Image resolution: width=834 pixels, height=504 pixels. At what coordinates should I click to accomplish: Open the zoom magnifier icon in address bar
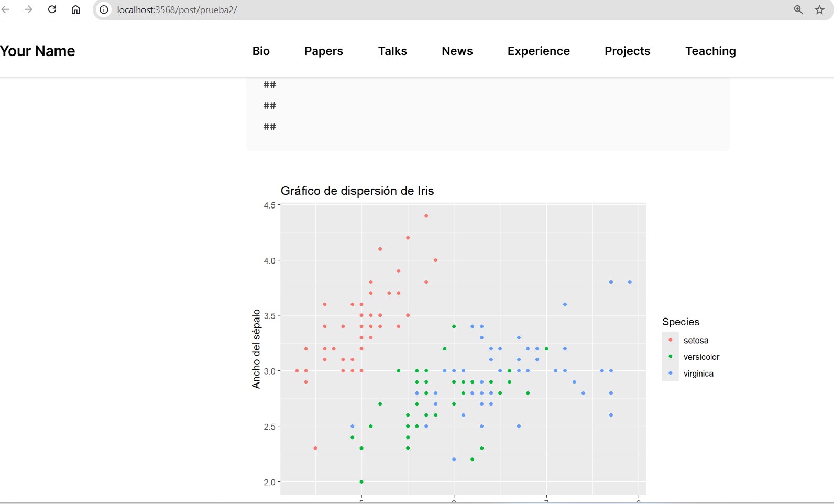click(798, 9)
